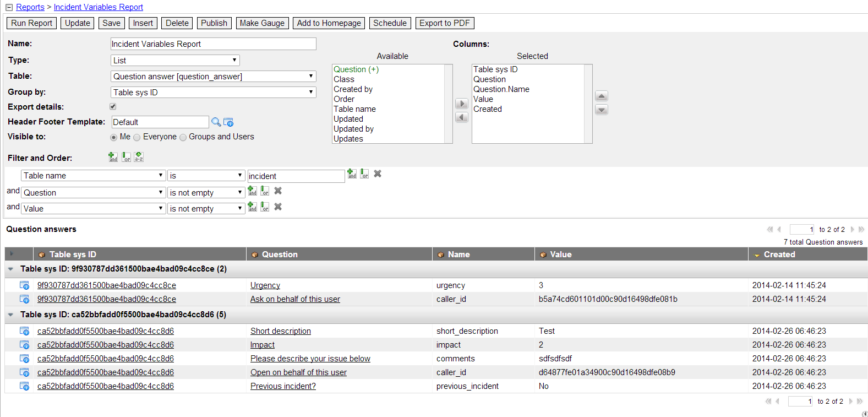Add AND condition on Table name filter row
This screenshot has width=868, height=417.
click(352, 174)
